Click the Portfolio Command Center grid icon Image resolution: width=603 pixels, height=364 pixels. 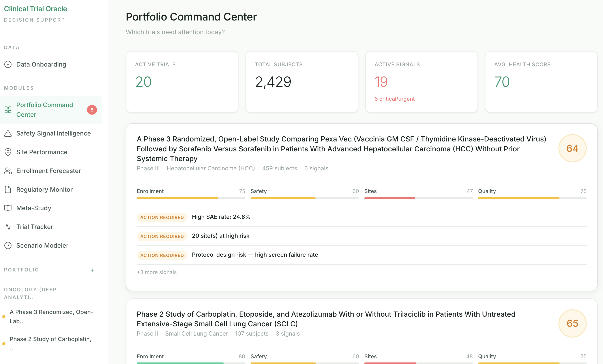8,110
